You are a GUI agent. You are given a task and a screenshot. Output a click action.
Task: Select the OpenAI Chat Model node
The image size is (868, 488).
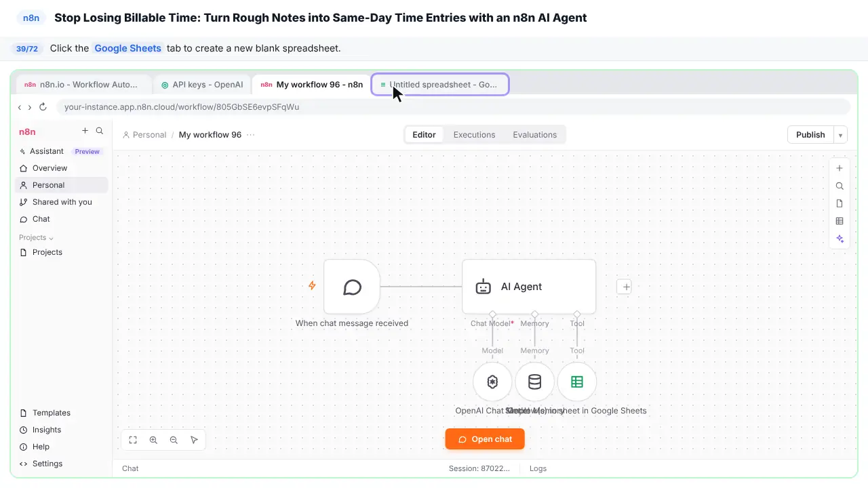point(492,382)
